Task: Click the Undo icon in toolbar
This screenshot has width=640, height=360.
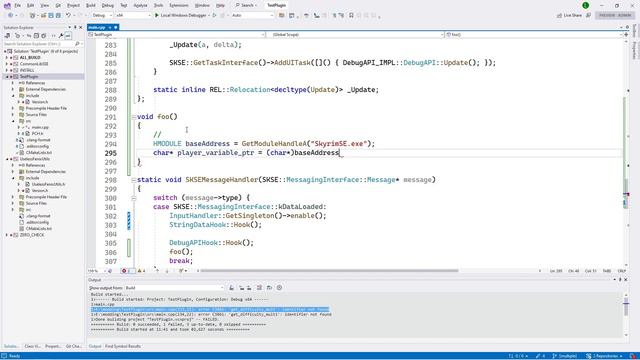Action: (69, 15)
